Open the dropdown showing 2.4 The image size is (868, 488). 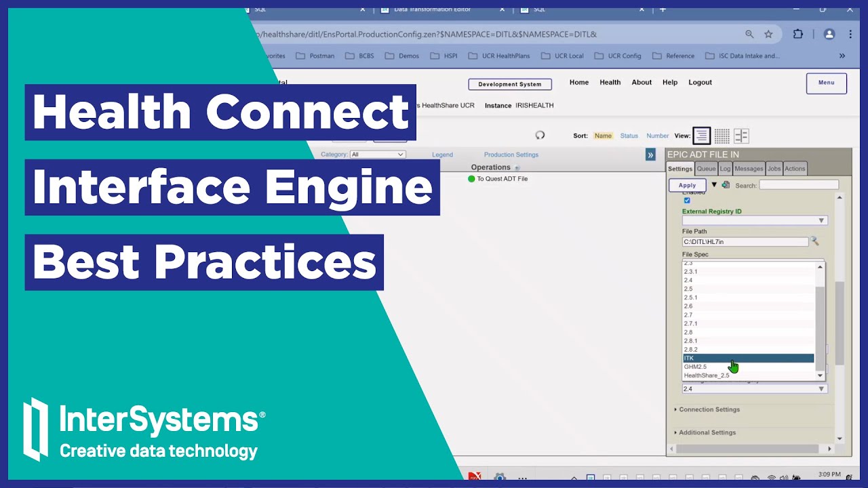(x=755, y=389)
